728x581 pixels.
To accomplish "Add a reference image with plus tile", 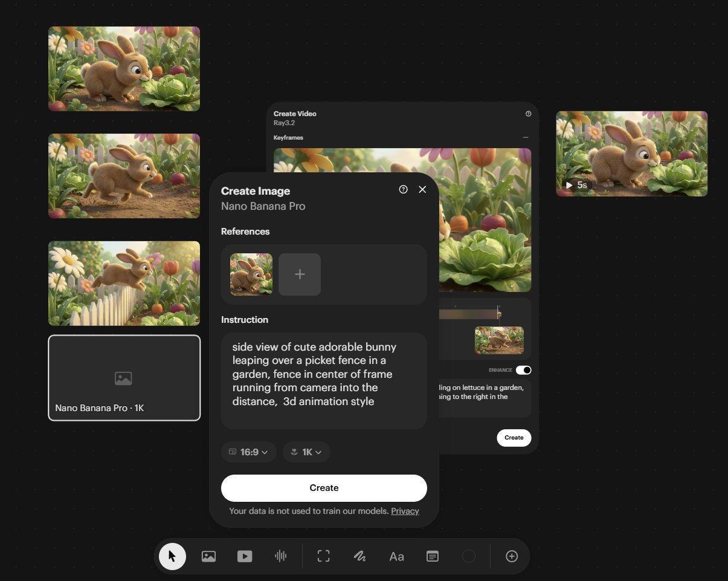I will tap(300, 274).
